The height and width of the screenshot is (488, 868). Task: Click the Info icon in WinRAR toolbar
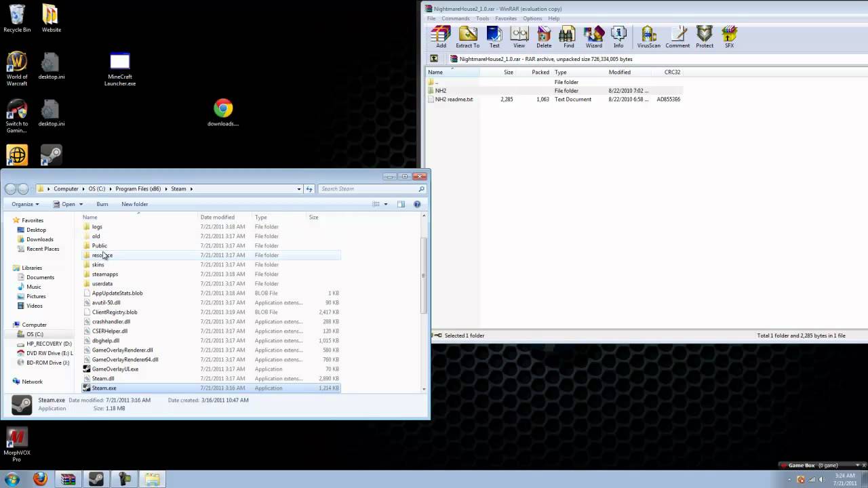pos(618,37)
